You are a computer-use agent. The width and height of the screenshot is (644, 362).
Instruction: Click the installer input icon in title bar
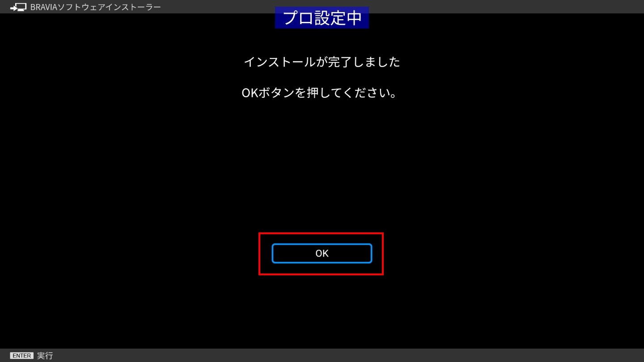pos(18,7)
